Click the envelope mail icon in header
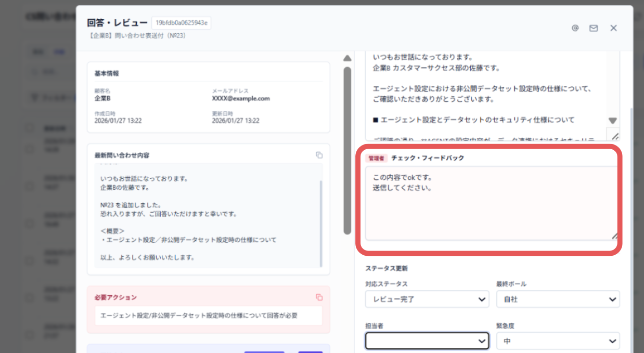 click(x=594, y=28)
